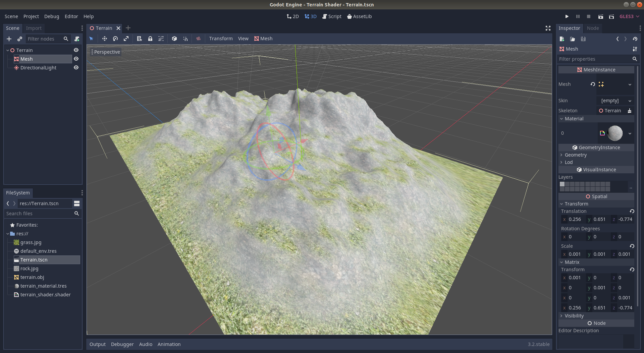Viewport: 644px width, 353px height.
Task: Group selected object's children
Action: click(161, 39)
